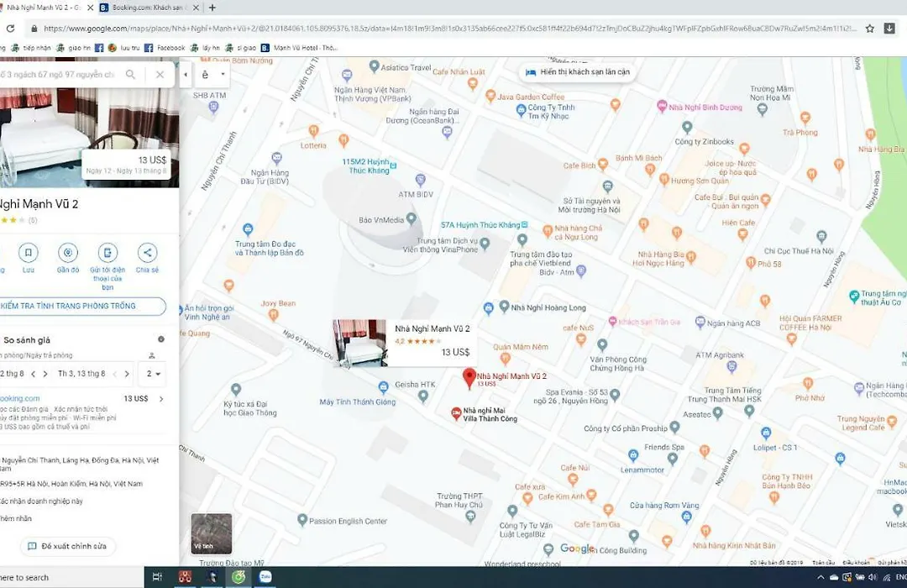Viewport: 907px width, 588px height.
Task: Open the Facebook bookmark
Action: (x=165, y=48)
